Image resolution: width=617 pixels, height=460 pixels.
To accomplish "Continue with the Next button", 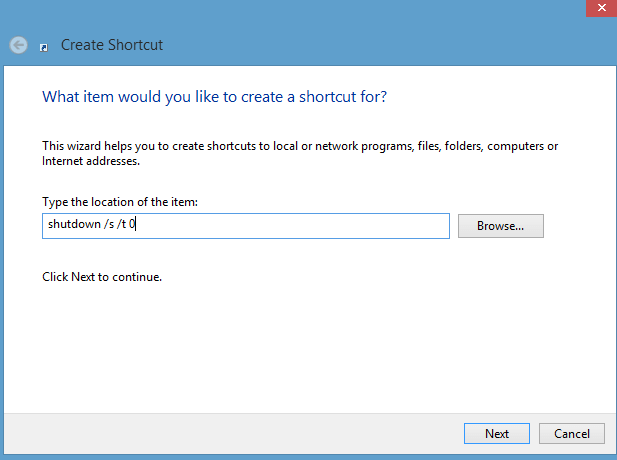I will [x=497, y=434].
